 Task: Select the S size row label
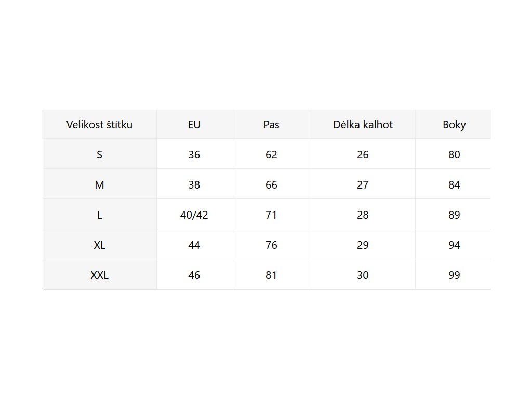[99, 155]
